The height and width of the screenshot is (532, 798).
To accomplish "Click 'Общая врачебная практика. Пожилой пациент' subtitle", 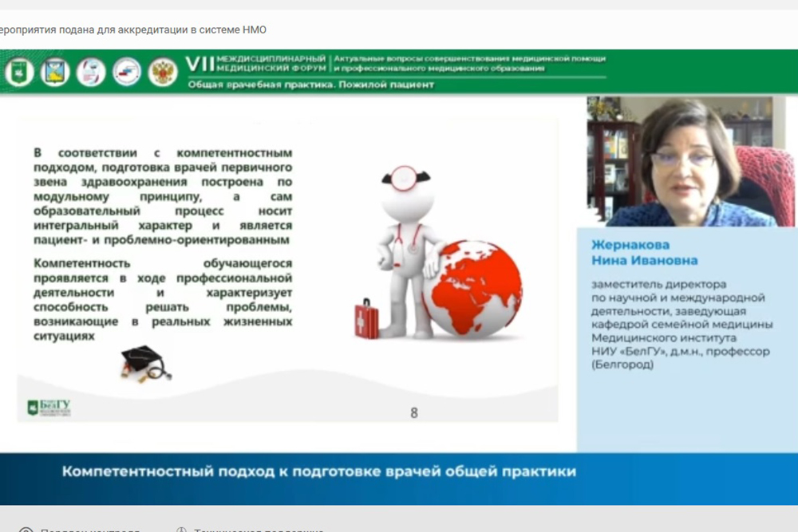I will pyautogui.click(x=311, y=85).
